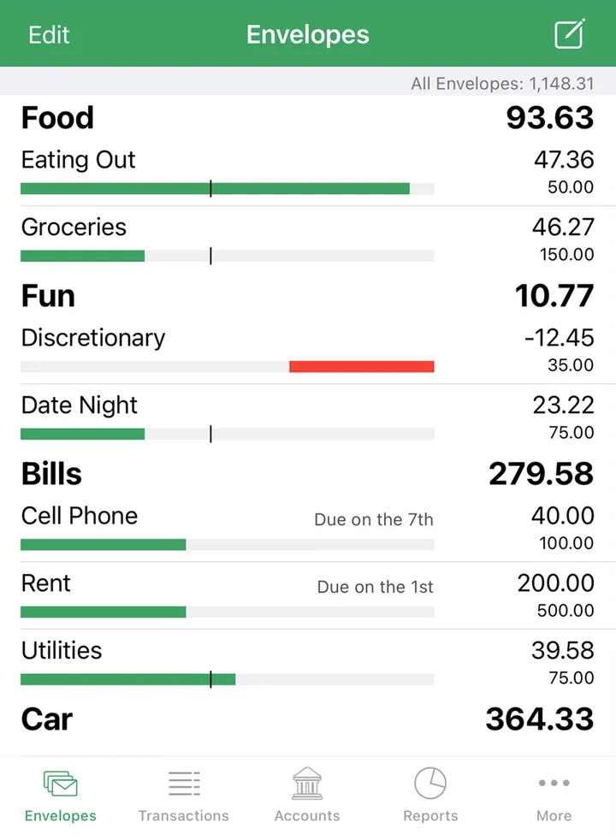The height and width of the screenshot is (840, 616).
Task: Tap the new transaction compose icon
Action: pos(569,33)
